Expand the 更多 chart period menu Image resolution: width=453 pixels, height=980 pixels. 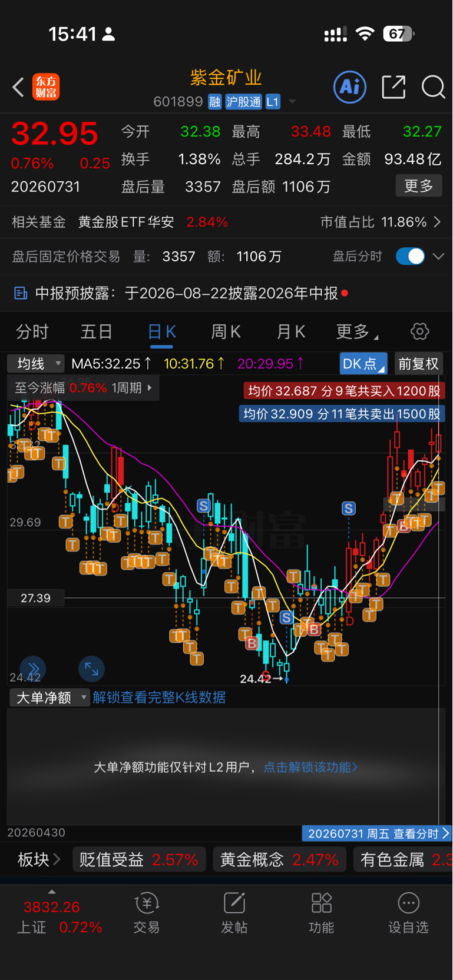[357, 332]
